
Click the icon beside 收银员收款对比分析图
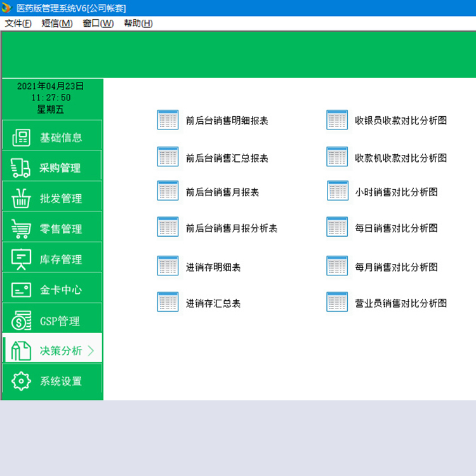click(337, 119)
